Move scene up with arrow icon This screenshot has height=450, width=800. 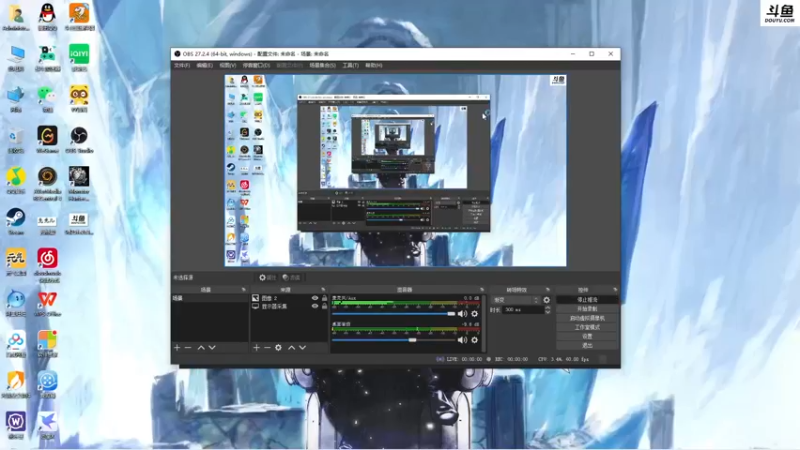201,347
